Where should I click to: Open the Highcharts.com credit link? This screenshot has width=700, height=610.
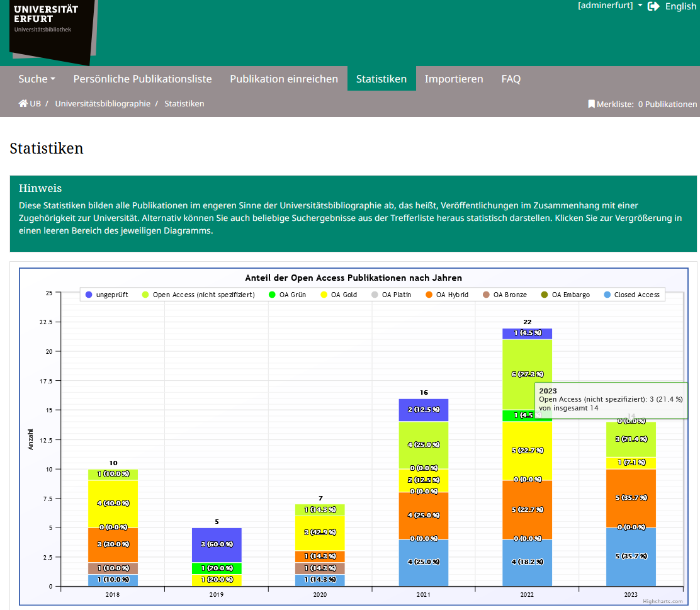[662, 601]
